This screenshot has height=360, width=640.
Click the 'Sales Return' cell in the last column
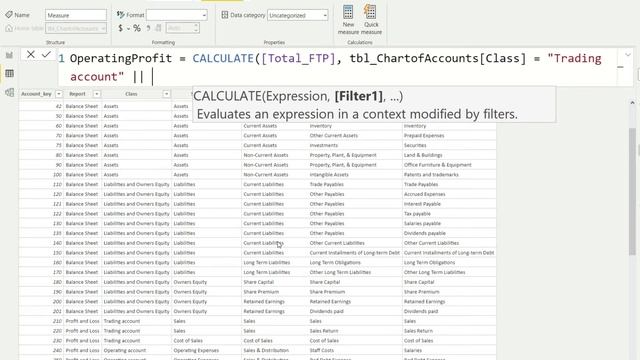[x=418, y=331]
